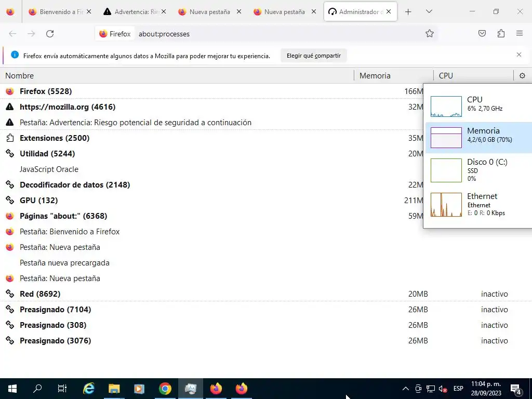
Task: Show hidden tray icons chevron
Action: point(405,389)
